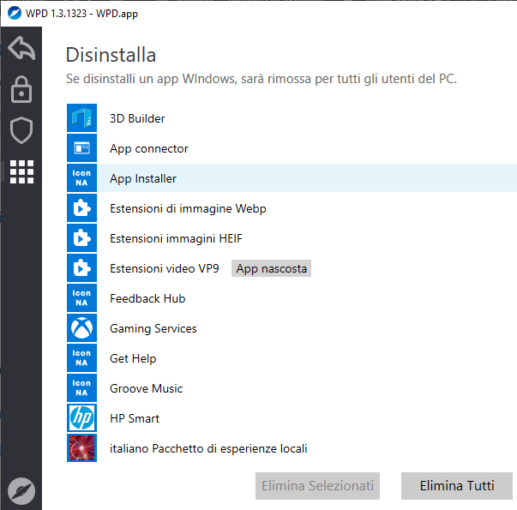Click the Elimina Tutti button
517x510 pixels.
click(x=457, y=486)
